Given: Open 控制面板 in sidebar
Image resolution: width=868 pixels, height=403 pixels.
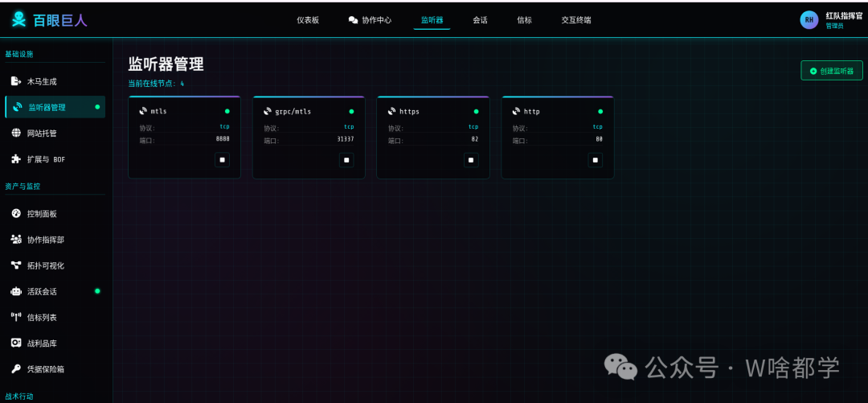Looking at the screenshot, I should coord(55,213).
